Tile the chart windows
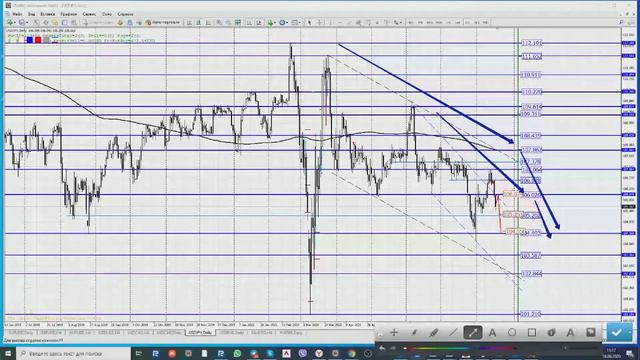 pyautogui.click(x=237, y=22)
